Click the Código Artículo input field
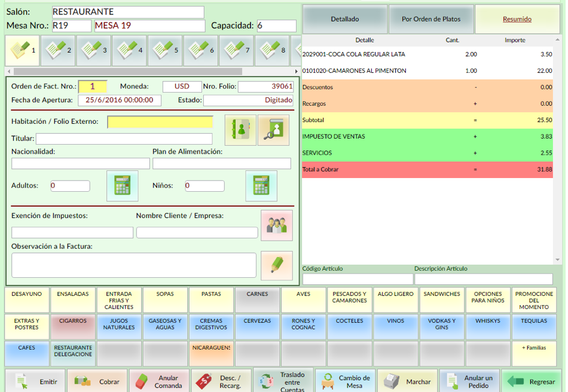Image resolution: width=568 pixels, height=392 pixels. 358,279
